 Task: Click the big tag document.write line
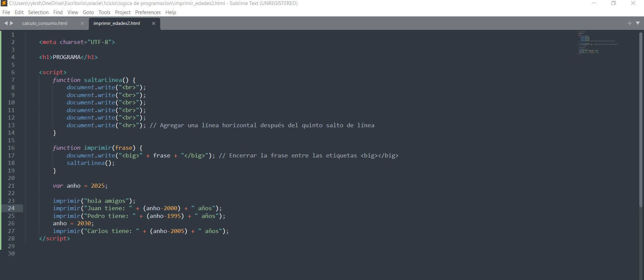(x=141, y=155)
